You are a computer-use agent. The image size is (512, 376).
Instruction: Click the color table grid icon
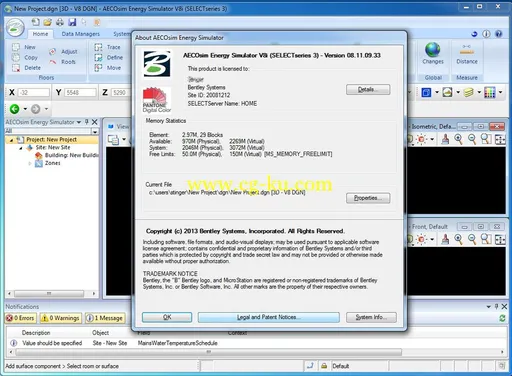tap(489, 92)
